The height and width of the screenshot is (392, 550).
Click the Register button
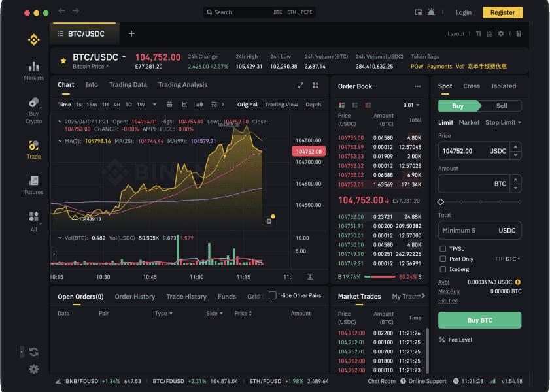(x=502, y=12)
